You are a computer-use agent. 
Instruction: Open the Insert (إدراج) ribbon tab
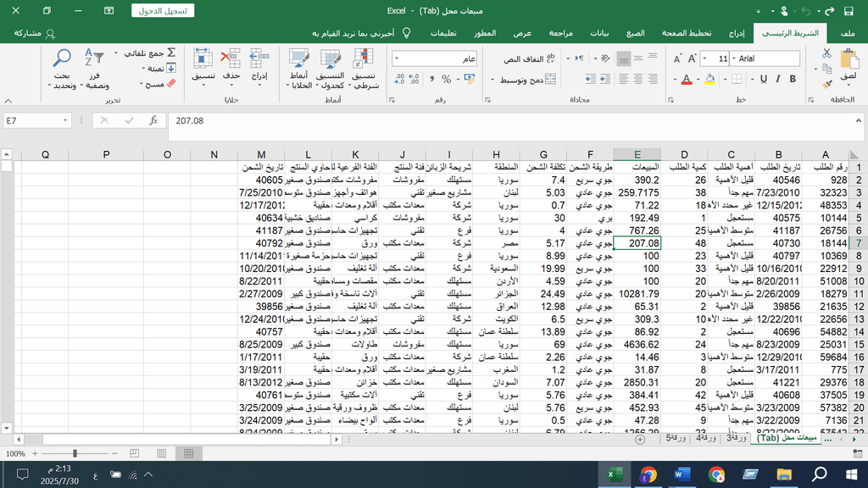tap(737, 33)
